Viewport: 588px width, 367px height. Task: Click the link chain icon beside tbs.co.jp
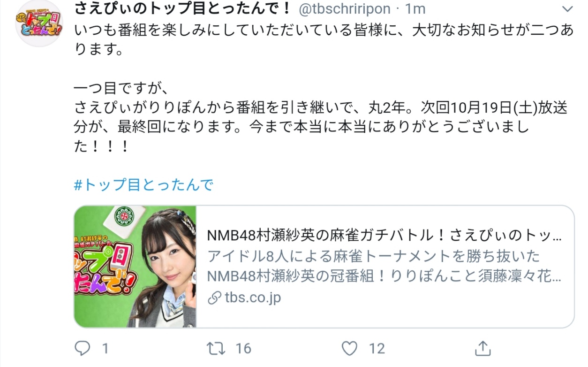tap(214, 298)
